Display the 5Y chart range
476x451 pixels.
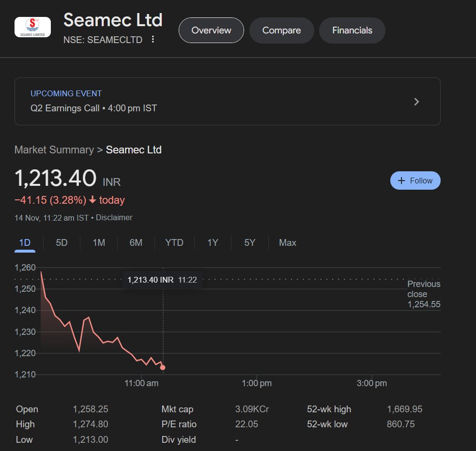[x=249, y=242]
